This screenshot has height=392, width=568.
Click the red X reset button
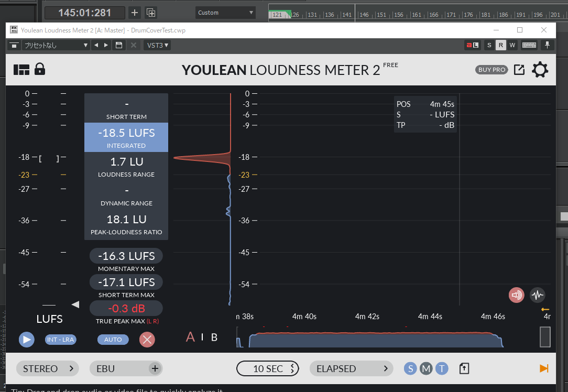147,340
